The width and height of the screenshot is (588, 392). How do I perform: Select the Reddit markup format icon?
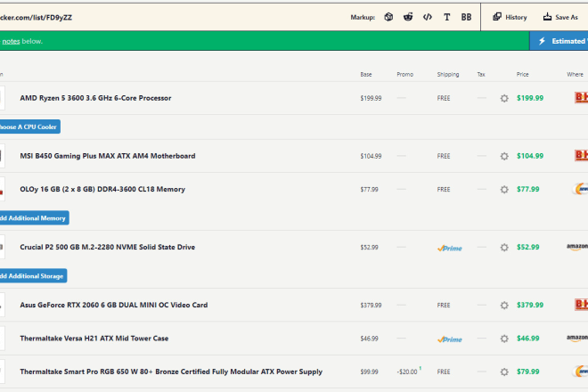(x=408, y=17)
